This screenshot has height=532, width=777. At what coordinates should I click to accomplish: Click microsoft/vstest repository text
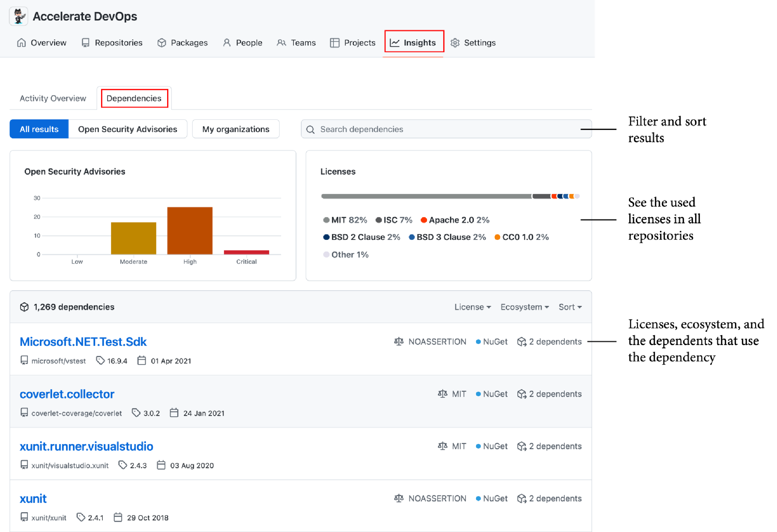tap(58, 361)
